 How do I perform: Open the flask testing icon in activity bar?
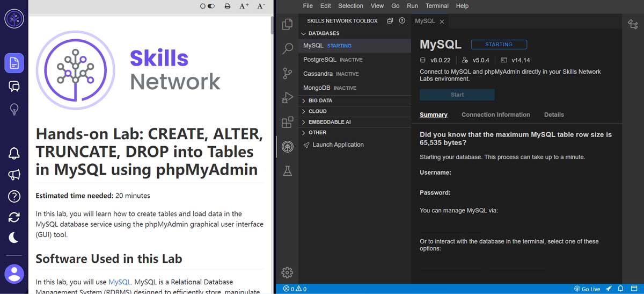point(288,171)
